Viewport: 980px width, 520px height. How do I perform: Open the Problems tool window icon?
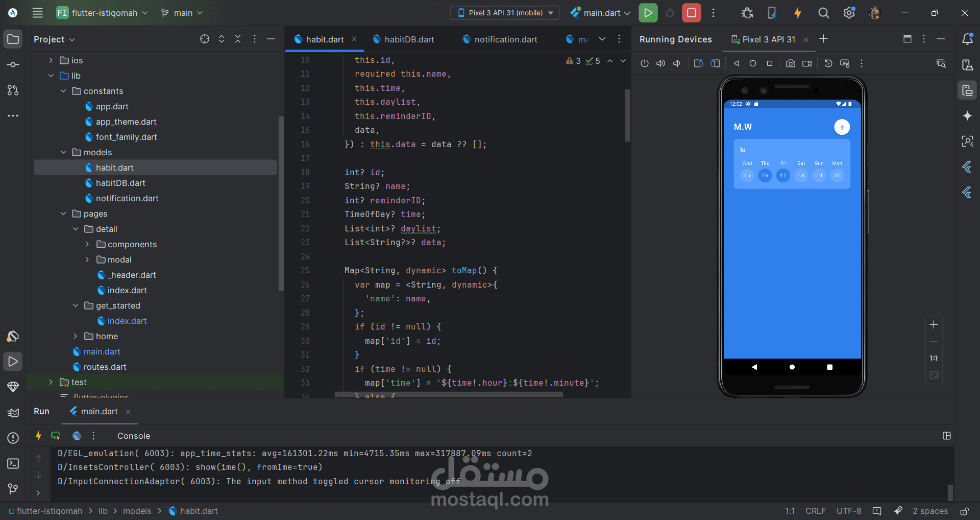click(13, 438)
